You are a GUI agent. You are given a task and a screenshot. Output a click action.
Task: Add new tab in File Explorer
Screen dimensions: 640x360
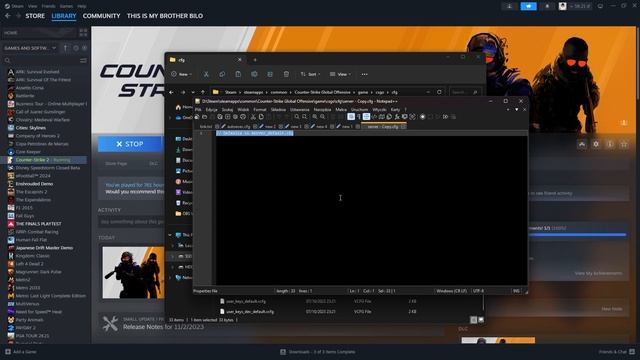pyautogui.click(x=255, y=60)
